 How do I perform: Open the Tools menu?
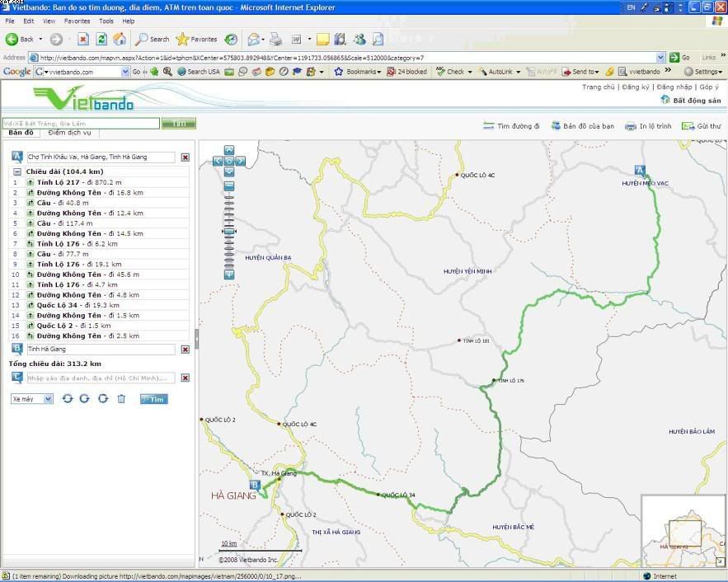coord(106,21)
